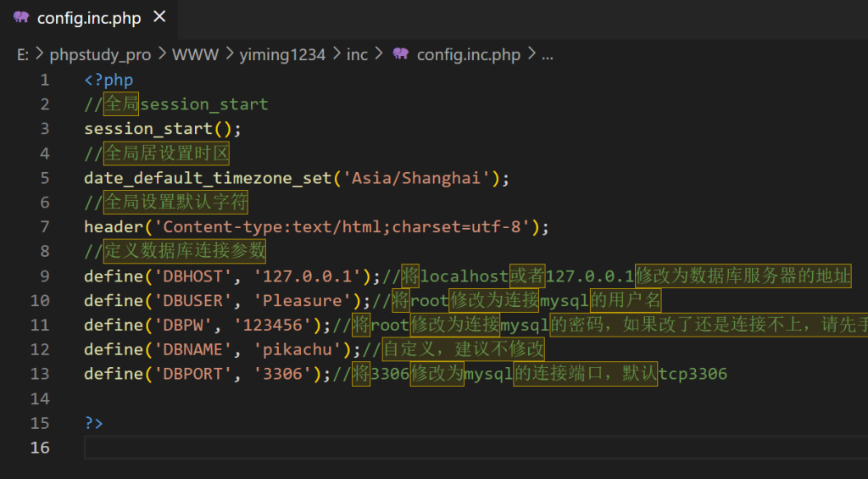Screen dimensions: 868x479
Task: Open the E: drive breadcrumb
Action: click(x=23, y=54)
